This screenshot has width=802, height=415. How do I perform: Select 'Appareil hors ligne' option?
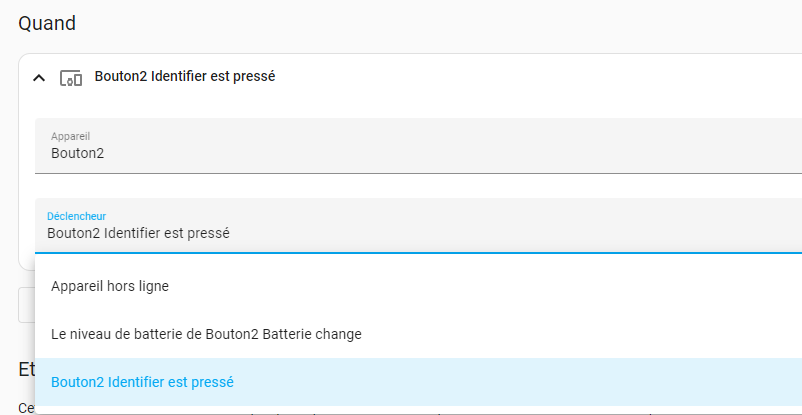pos(110,286)
